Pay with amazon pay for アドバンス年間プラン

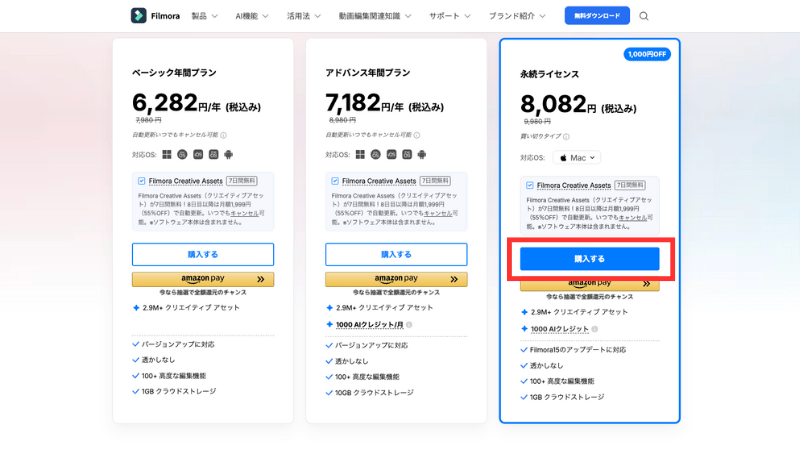[x=396, y=279]
